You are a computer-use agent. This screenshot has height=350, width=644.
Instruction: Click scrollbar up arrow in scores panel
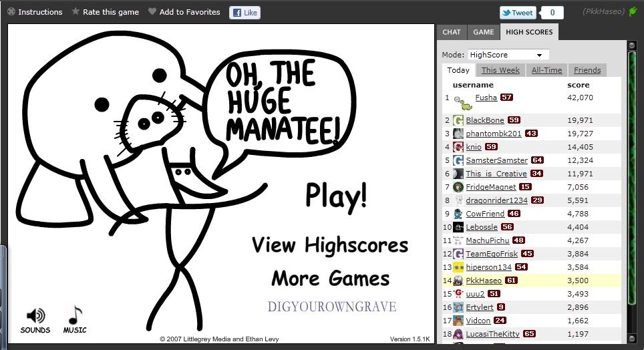point(632,45)
